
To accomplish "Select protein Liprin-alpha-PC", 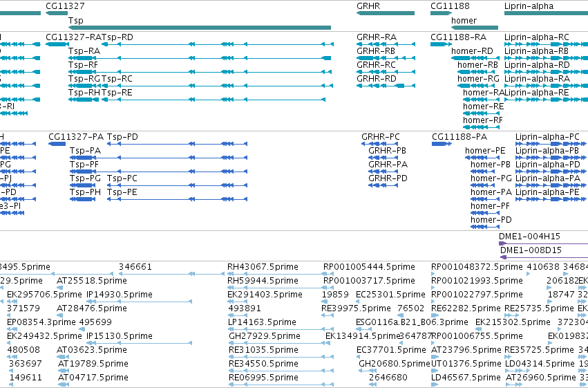I will click(x=547, y=137).
